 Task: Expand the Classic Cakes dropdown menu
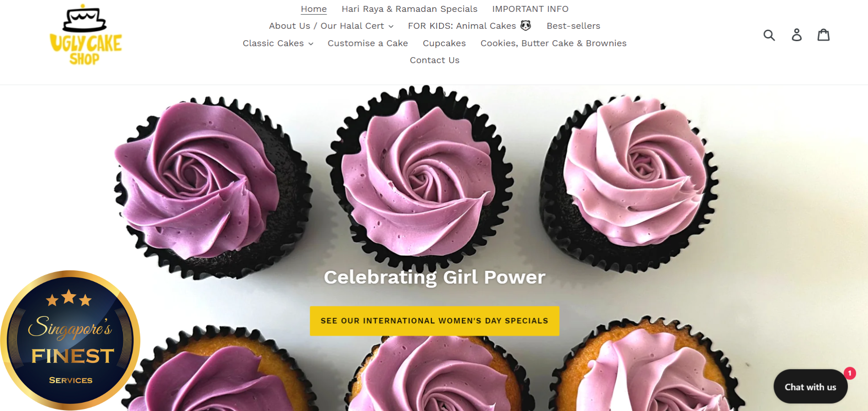pyautogui.click(x=278, y=43)
